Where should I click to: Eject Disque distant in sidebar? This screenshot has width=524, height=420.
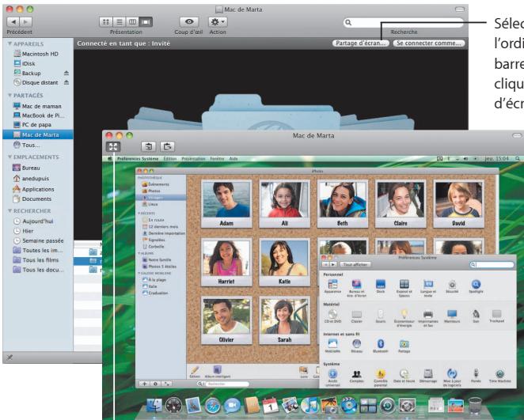[66, 82]
